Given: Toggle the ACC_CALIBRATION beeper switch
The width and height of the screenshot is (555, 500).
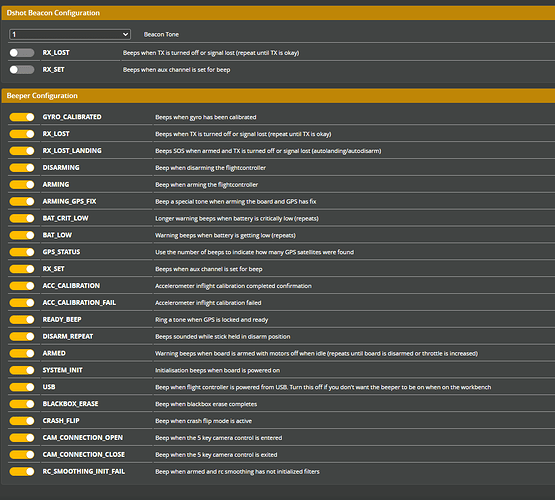Looking at the screenshot, I should (x=22, y=286).
